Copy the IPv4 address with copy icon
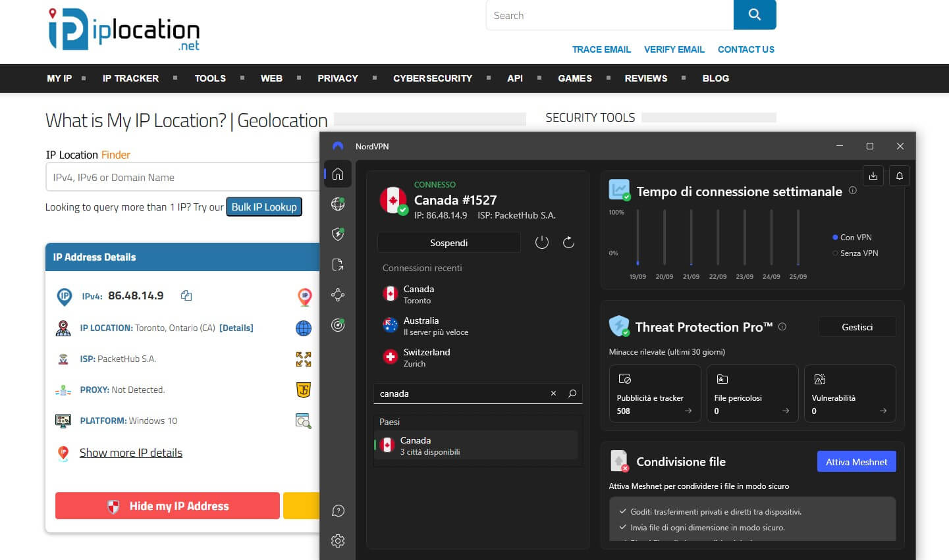 (x=186, y=295)
